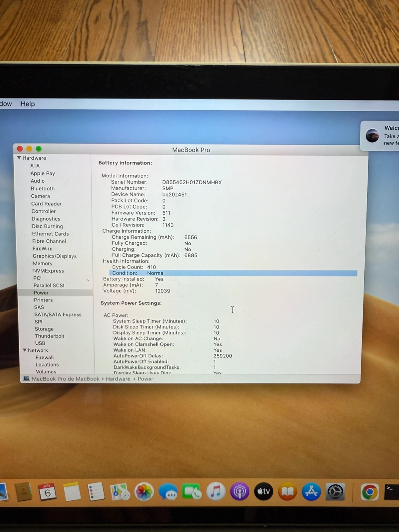Image resolution: width=399 pixels, height=532 pixels.
Task: Click Hardware in the bottom path bar
Action: [118, 379]
